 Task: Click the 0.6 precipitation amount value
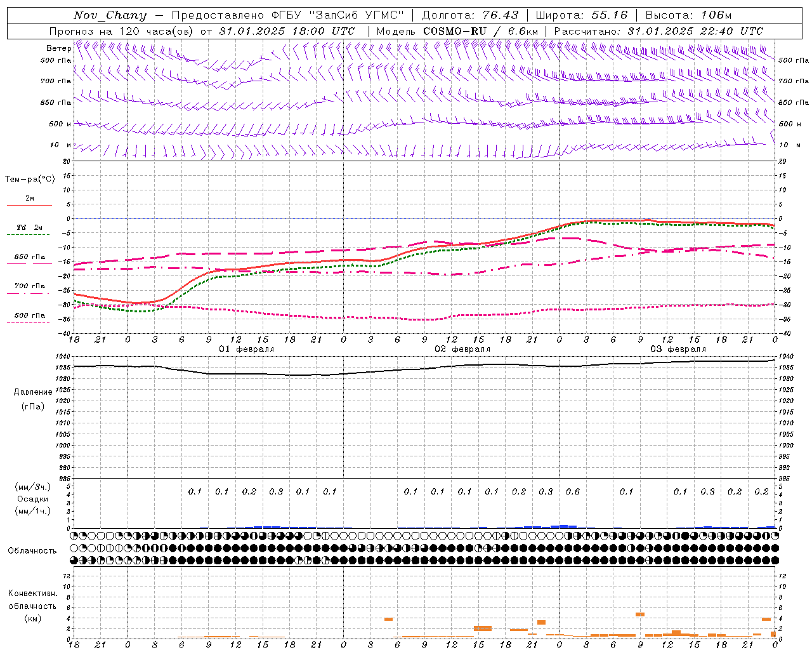coord(573,491)
